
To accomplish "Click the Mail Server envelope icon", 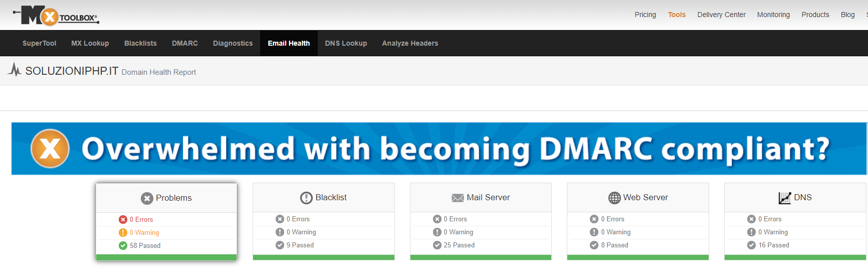I will coord(458,198).
